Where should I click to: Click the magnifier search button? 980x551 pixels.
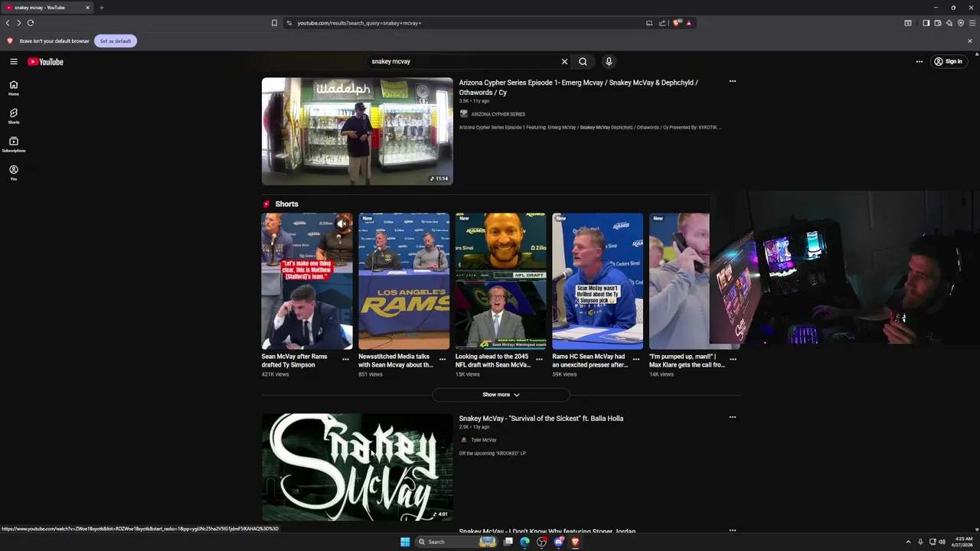(583, 61)
